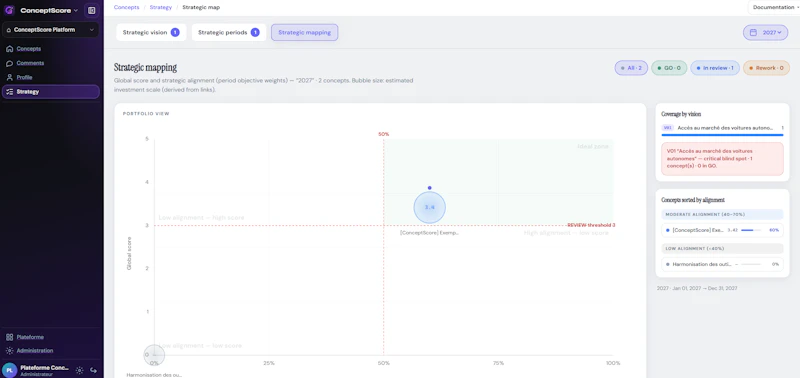
Task: Toggle the GO · 0 filter chip
Action: (669, 68)
